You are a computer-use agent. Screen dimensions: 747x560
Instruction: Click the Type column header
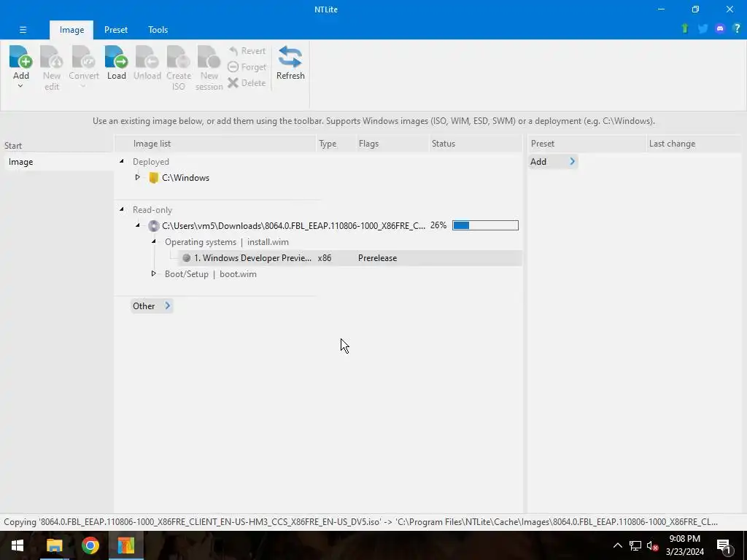click(336, 144)
